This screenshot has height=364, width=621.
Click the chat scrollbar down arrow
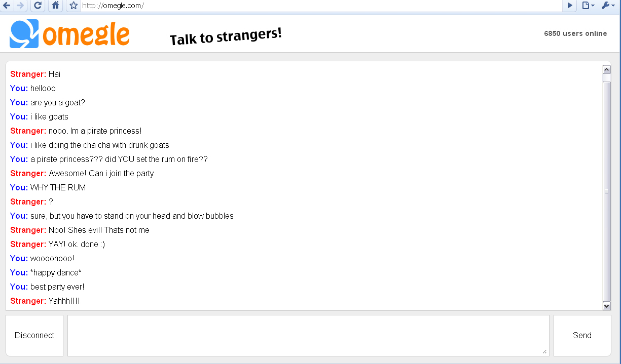coord(606,306)
